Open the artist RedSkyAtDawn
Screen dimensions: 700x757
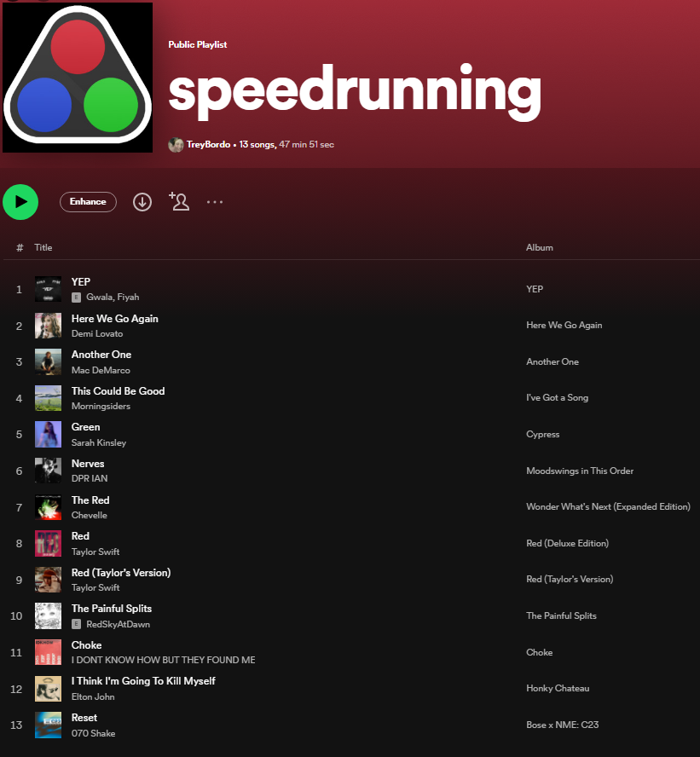119,624
